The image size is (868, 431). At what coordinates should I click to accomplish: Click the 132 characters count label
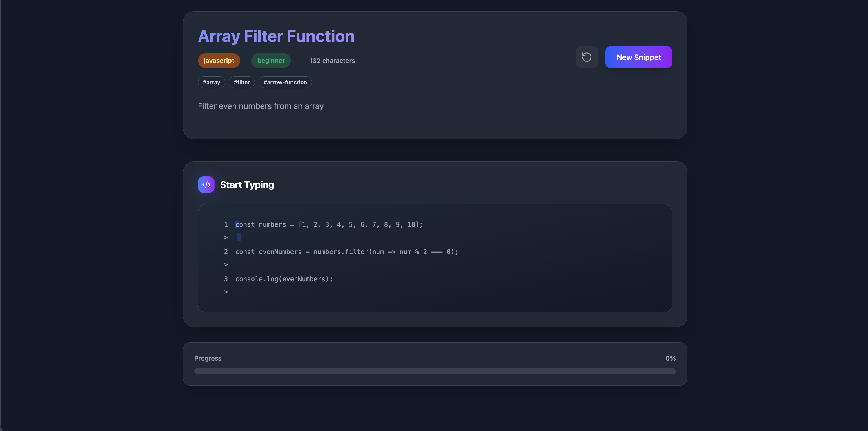(x=332, y=61)
